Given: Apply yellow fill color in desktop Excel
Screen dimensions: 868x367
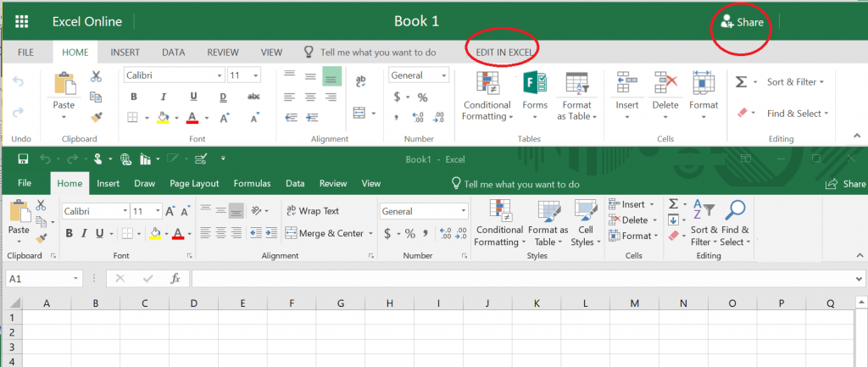Looking at the screenshot, I should pos(155,234).
